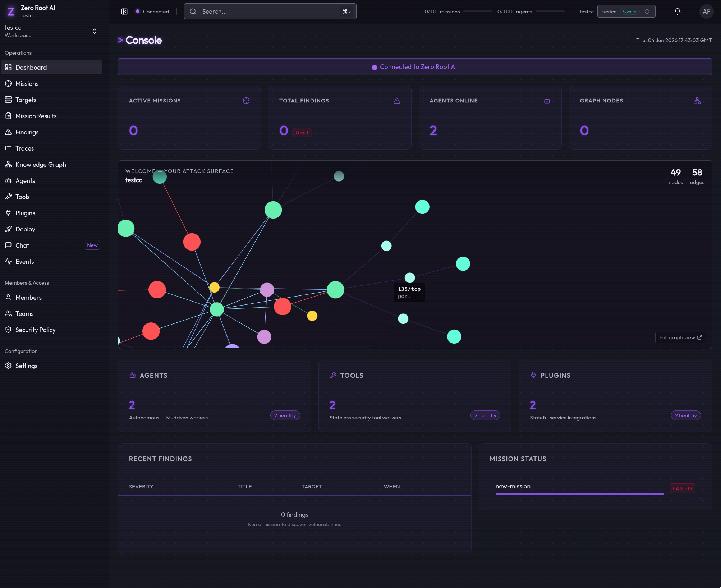This screenshot has height=588, width=721.
Task: Open Full graph view
Action: [x=680, y=337]
